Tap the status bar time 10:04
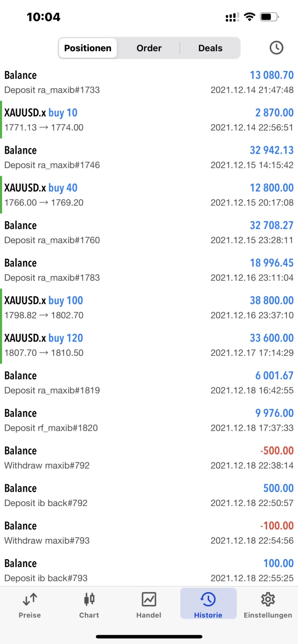The image size is (298, 644). pyautogui.click(x=43, y=17)
